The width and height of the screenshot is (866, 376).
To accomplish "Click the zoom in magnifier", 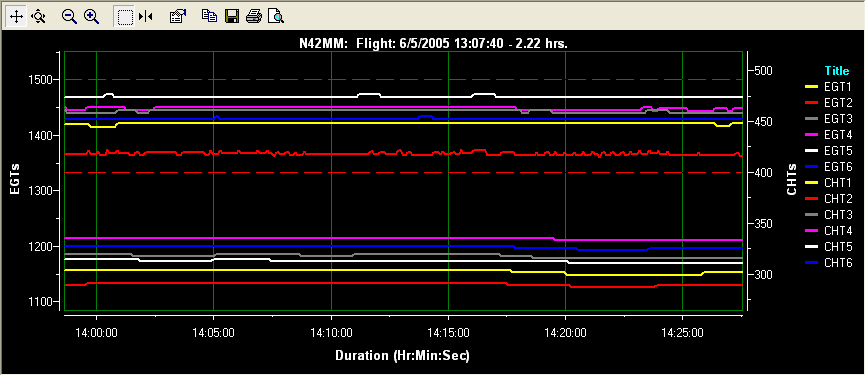I will tap(91, 17).
